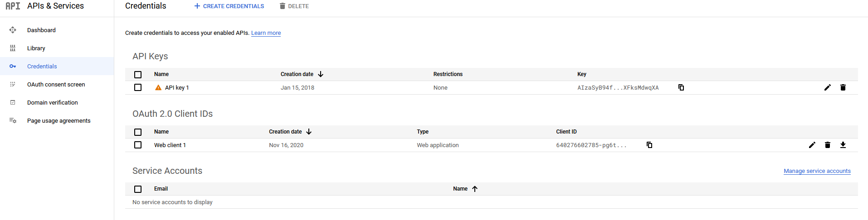This screenshot has width=868, height=220.
Task: Copy the API key 1 value
Action: point(681,87)
